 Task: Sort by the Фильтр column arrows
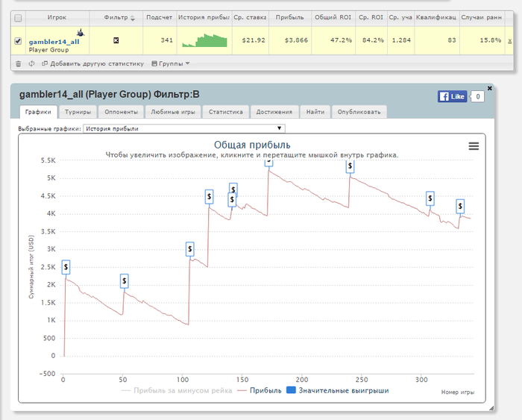point(133,19)
